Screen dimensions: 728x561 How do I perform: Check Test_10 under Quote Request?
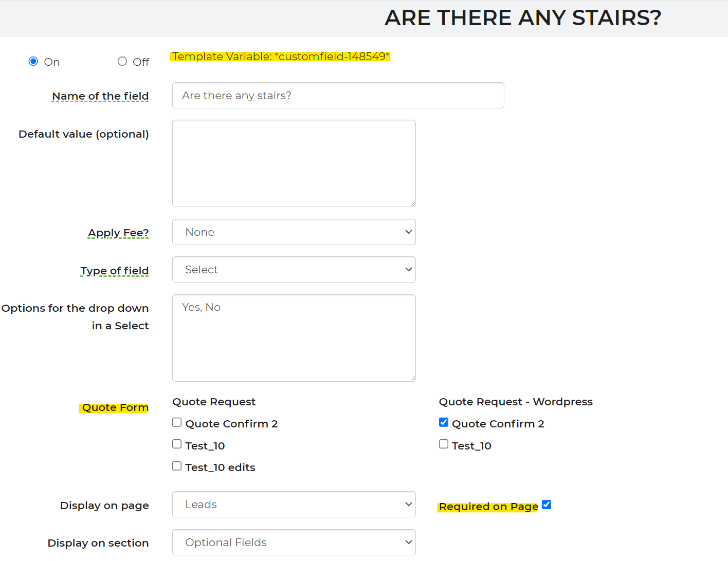177,444
